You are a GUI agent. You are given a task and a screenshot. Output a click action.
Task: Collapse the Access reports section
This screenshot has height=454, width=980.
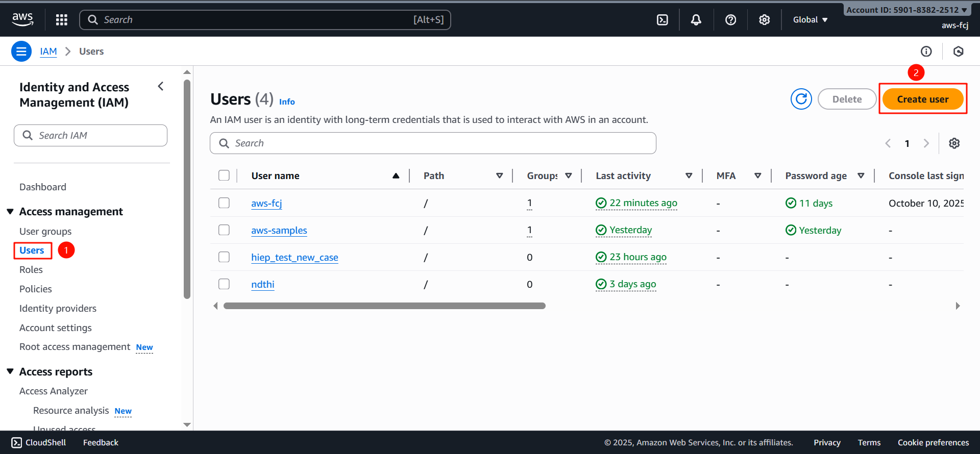click(x=10, y=371)
